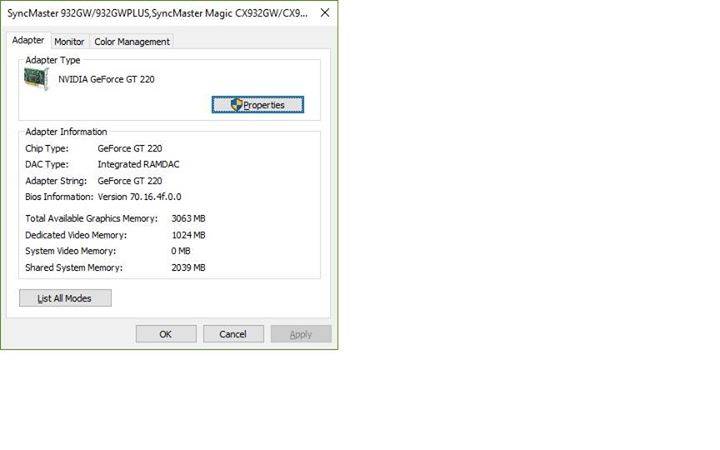Open the Color Management tab
Screen dimensions: 720x450
132,41
